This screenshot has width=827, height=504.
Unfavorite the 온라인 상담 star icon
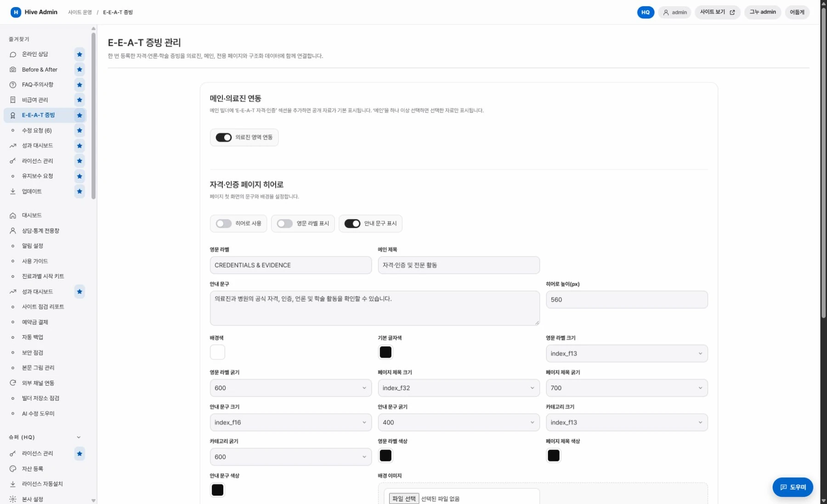(x=79, y=54)
